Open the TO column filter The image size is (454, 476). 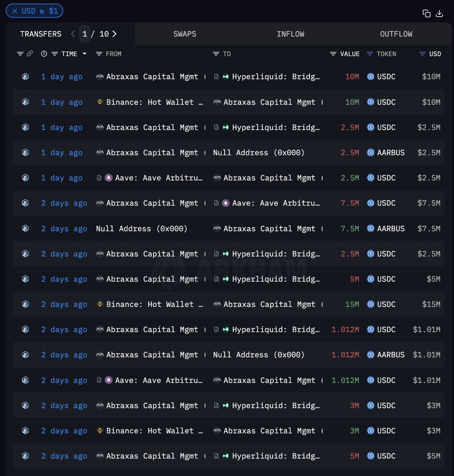pyautogui.click(x=216, y=54)
